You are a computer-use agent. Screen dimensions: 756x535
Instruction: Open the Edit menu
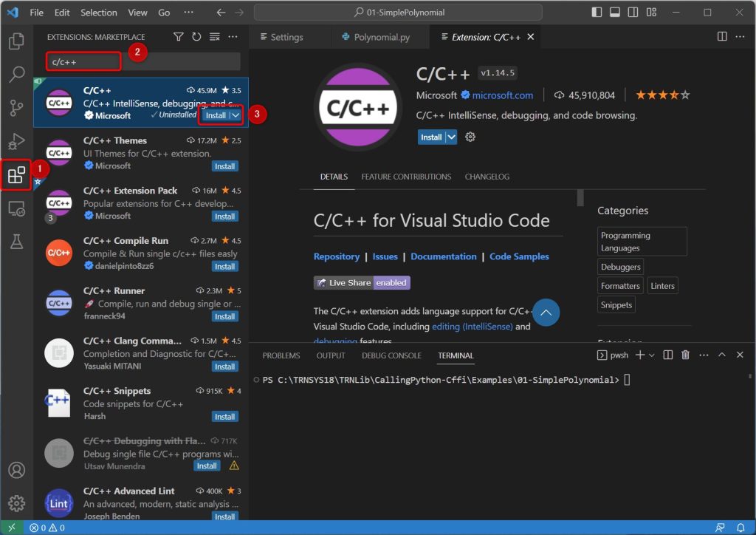coord(62,13)
